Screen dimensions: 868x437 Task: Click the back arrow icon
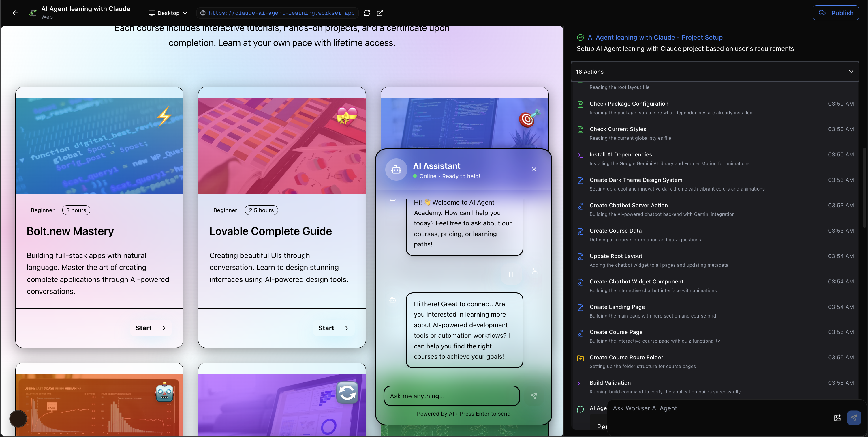[15, 13]
